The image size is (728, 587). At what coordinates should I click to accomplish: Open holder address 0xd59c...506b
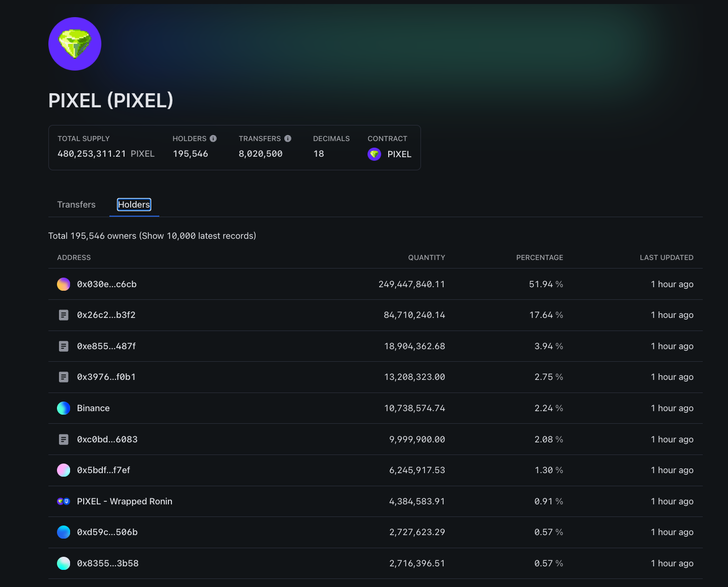(x=107, y=532)
